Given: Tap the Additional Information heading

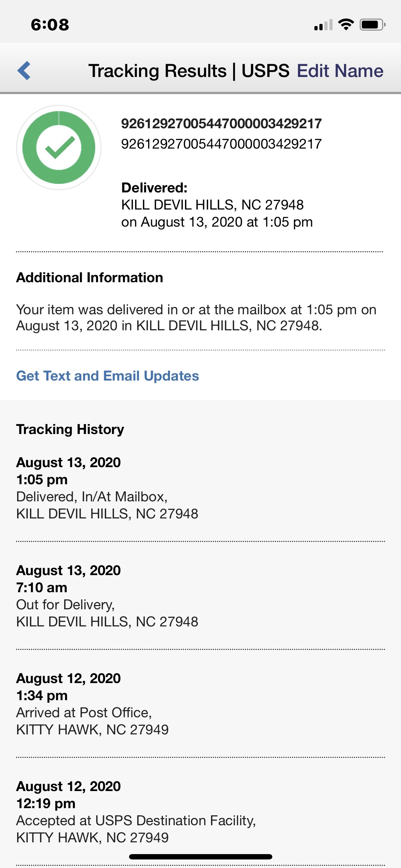Looking at the screenshot, I should (x=89, y=278).
